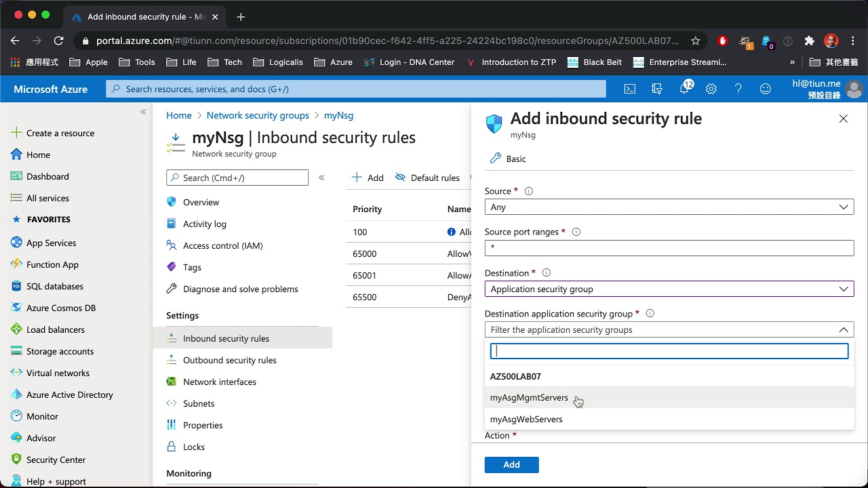
Task: Click the feedback smiley icon
Action: tap(766, 89)
